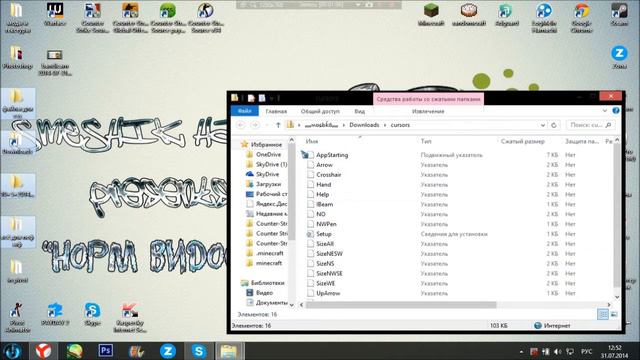Open the Zona desktop shortcut
This screenshot has height=360, width=640.
coord(619,57)
